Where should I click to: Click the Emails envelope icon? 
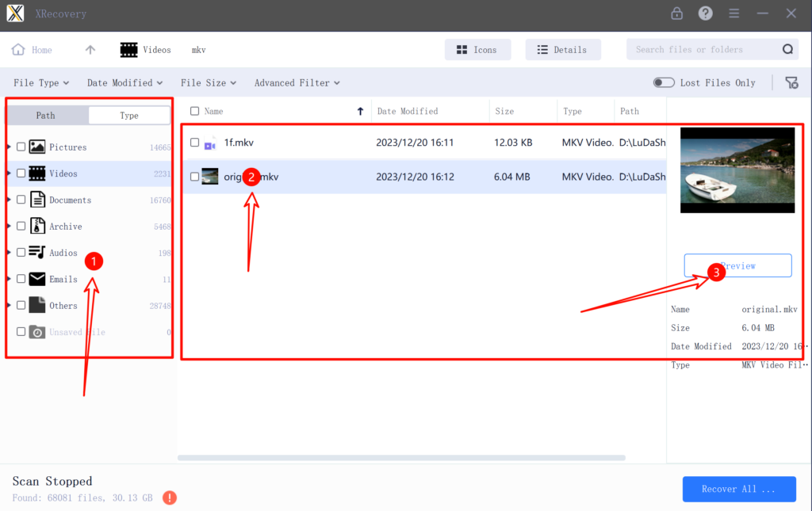36,279
